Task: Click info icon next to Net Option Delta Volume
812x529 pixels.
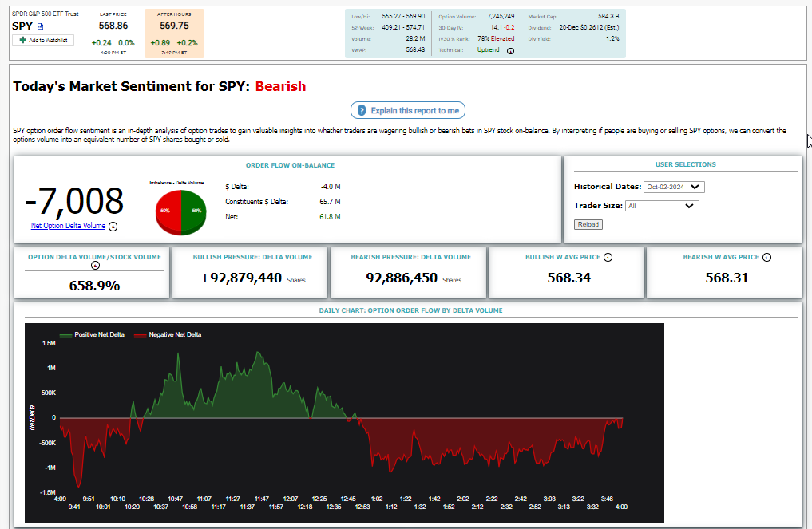Action: [x=113, y=226]
